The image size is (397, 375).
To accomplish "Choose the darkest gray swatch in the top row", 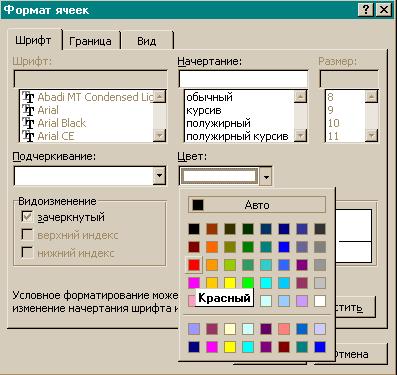I will pyautogui.click(x=320, y=229).
